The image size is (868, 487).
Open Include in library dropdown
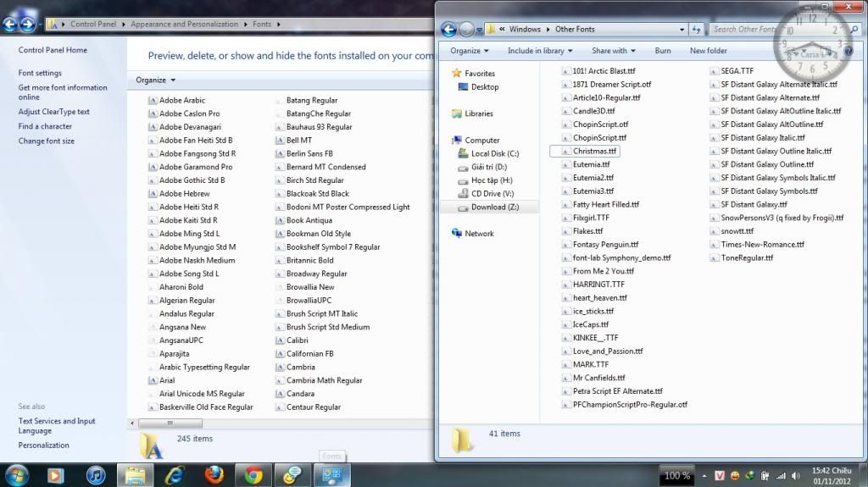(540, 50)
